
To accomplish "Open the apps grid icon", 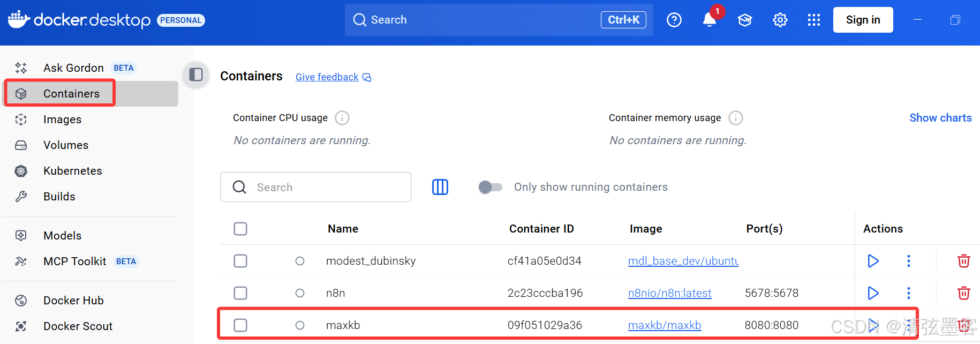I will pyautogui.click(x=814, y=20).
